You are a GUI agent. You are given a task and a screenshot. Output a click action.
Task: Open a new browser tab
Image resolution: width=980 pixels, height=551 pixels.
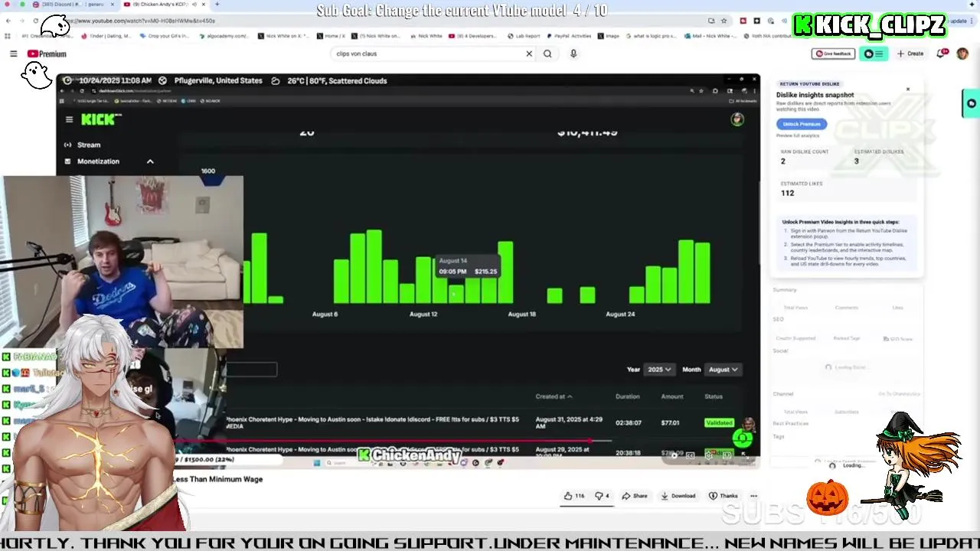[x=217, y=5]
